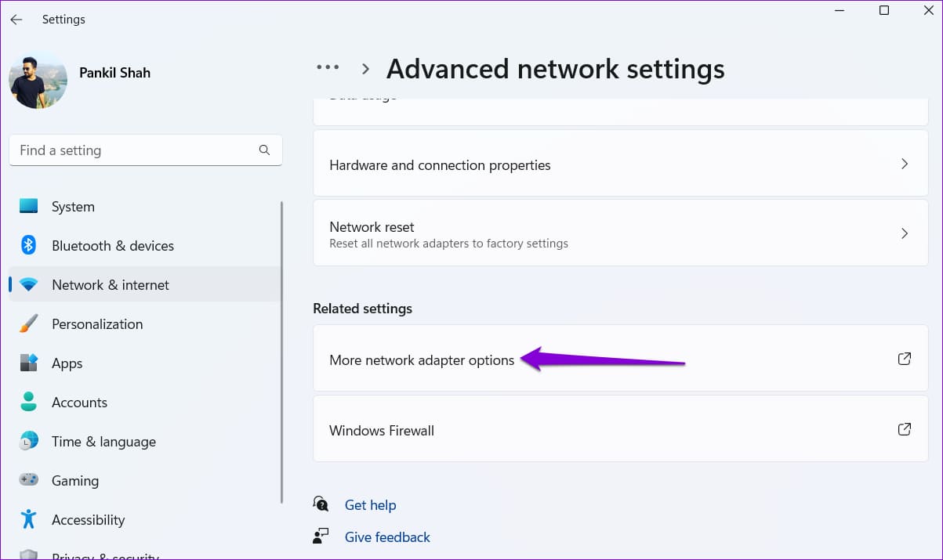The height and width of the screenshot is (560, 943).
Task: Click the System monitor icon
Action: tap(29, 206)
